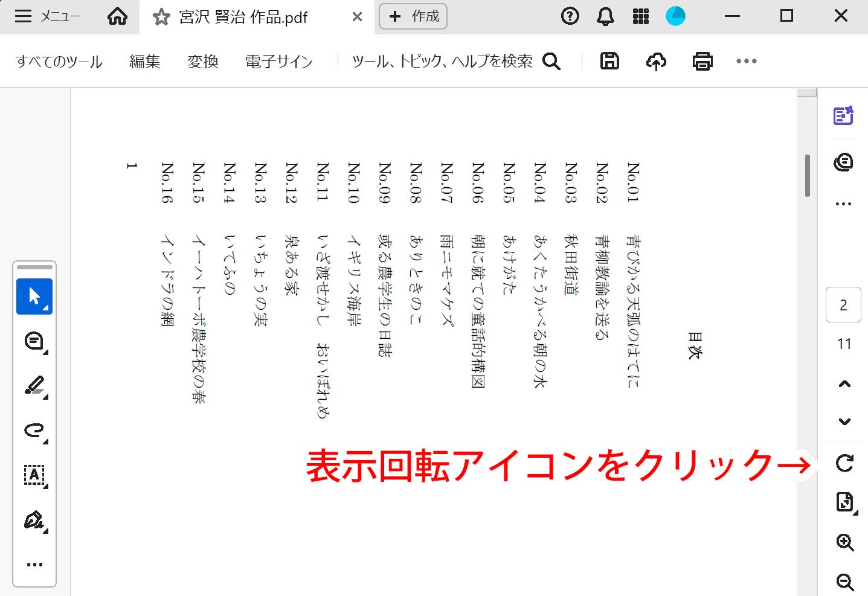Go to previous page with up chevron
Screen dimensions: 868x596
click(x=844, y=384)
